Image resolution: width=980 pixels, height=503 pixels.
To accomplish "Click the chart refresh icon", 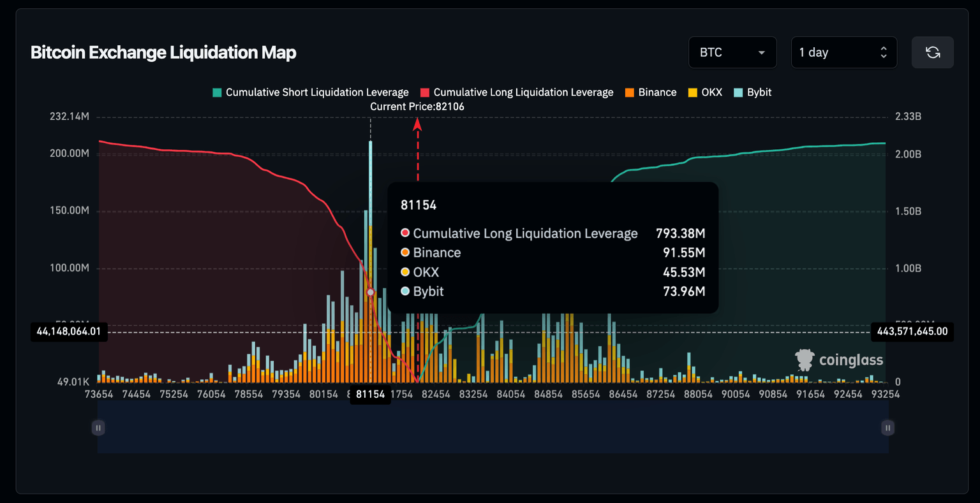I will (932, 52).
